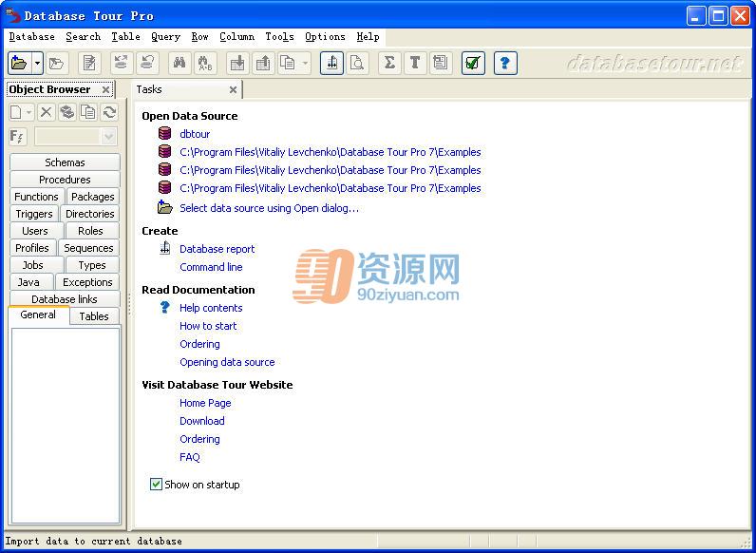The width and height of the screenshot is (756, 553).
Task: Expand the Copy data dropdown arrow
Action: point(305,63)
